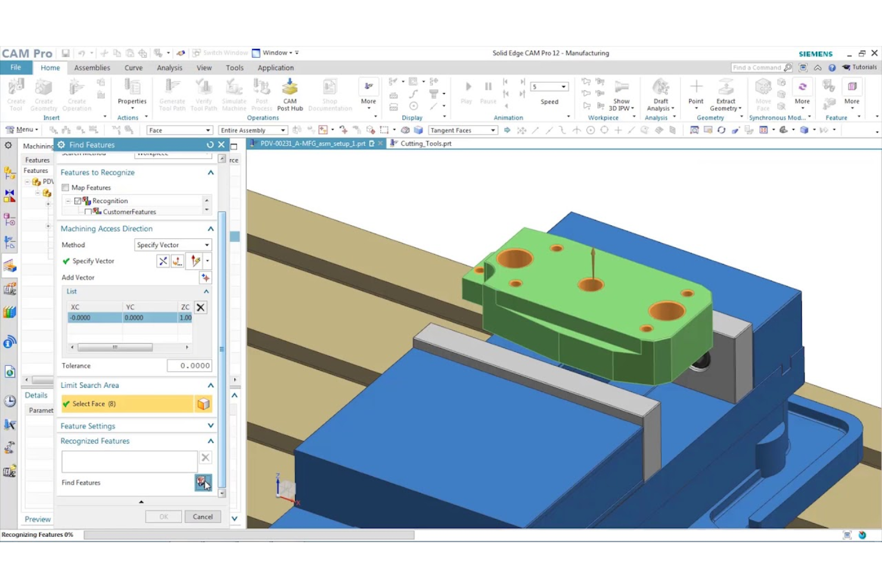This screenshot has width=882, height=588.
Task: Collapse the Features to Recognize section
Action: [210, 173]
